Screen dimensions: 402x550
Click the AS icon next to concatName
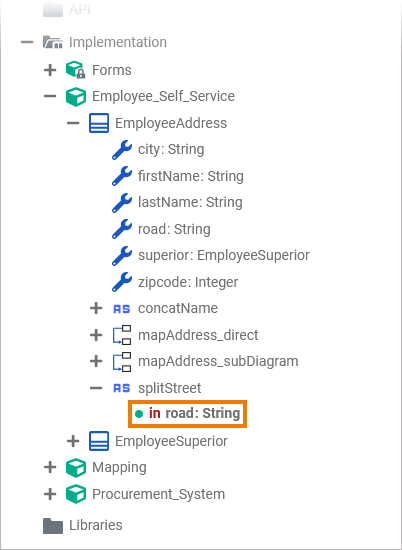click(122, 309)
